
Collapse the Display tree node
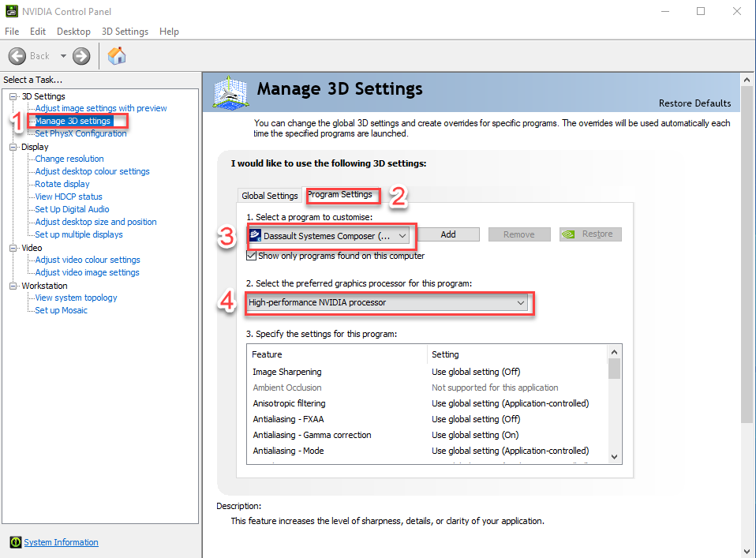[13, 147]
